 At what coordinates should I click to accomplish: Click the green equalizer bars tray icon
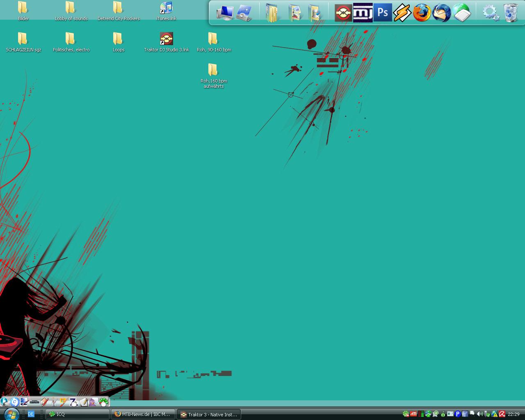(x=421, y=414)
